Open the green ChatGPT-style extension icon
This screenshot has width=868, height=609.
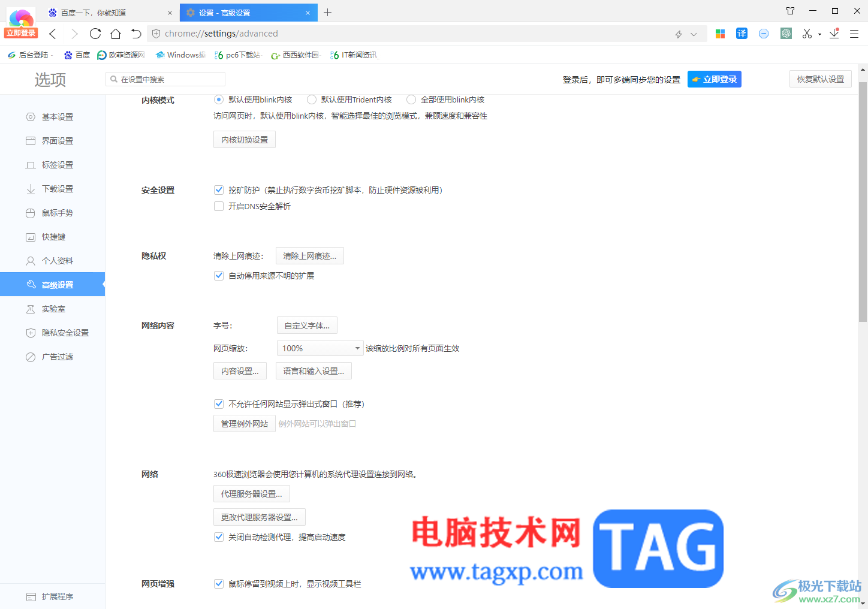(786, 34)
